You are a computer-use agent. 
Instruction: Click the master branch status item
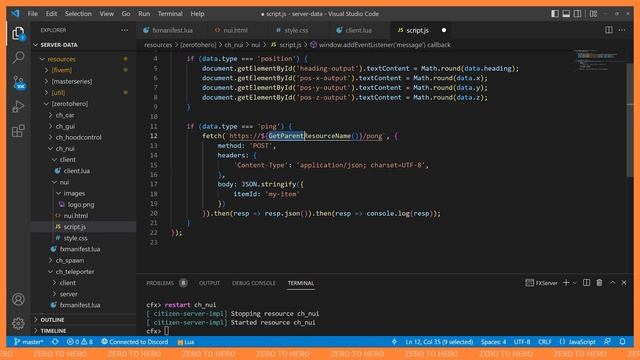tap(29, 342)
